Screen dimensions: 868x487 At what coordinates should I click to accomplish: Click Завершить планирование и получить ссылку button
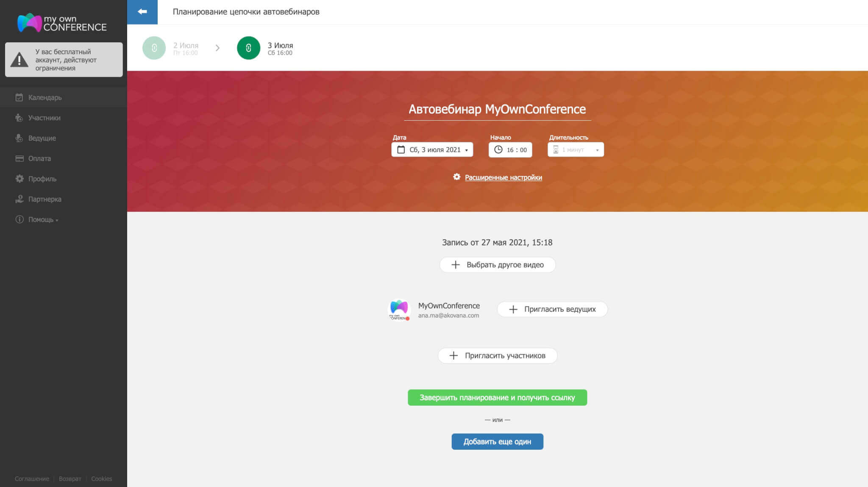[497, 397]
